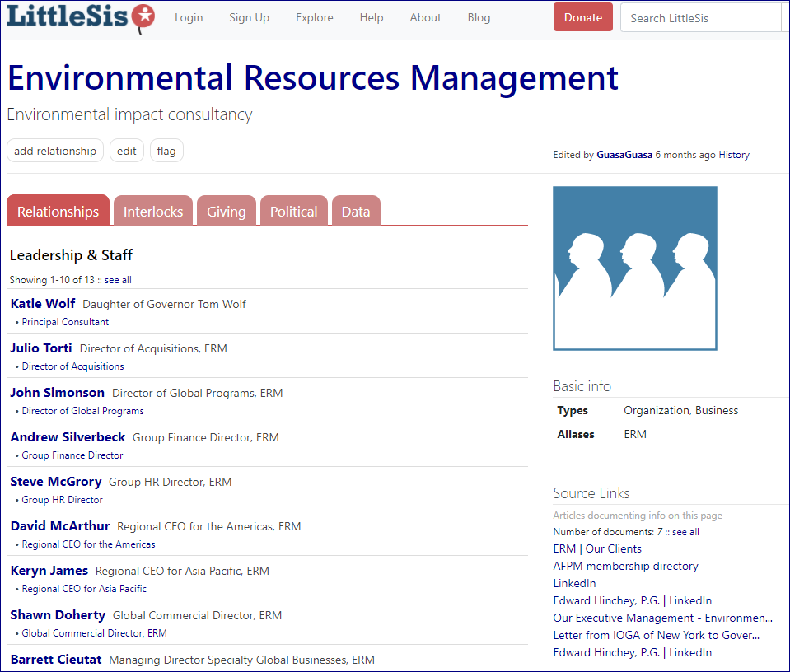The image size is (790, 672).
Task: Open the Group HR Director relationship
Action: (x=62, y=500)
